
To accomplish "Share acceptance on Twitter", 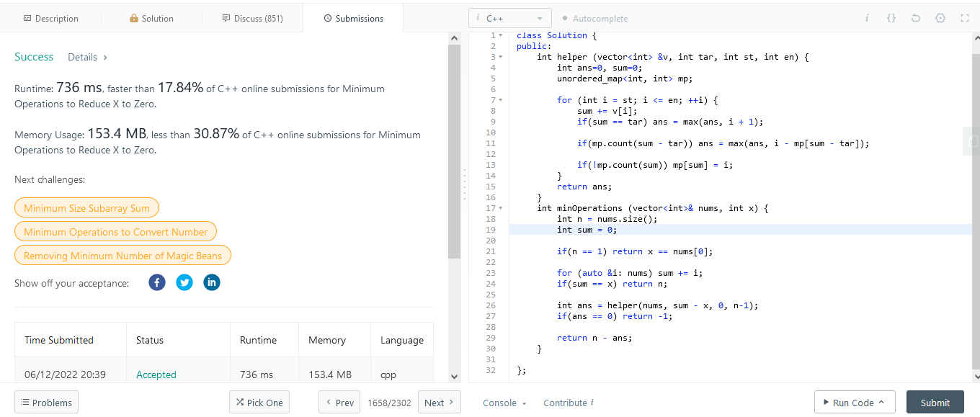I will [184, 282].
